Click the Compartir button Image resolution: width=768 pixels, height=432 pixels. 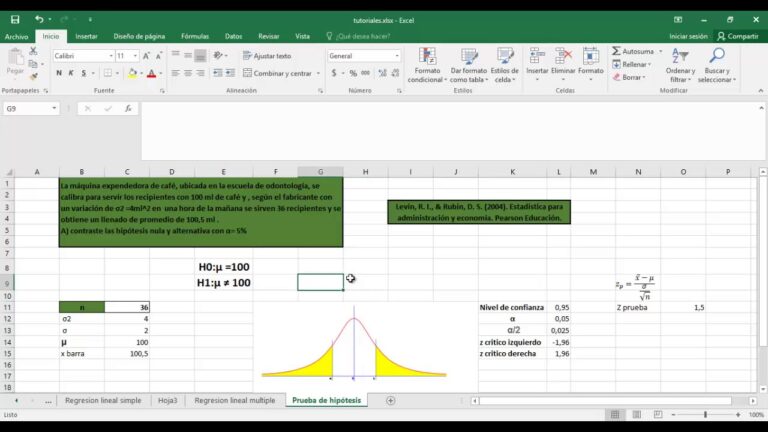pos(738,36)
